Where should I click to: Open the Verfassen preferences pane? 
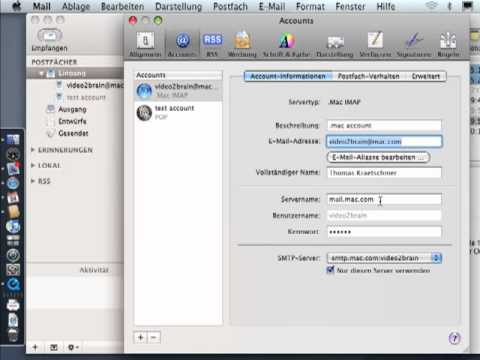pos(375,44)
